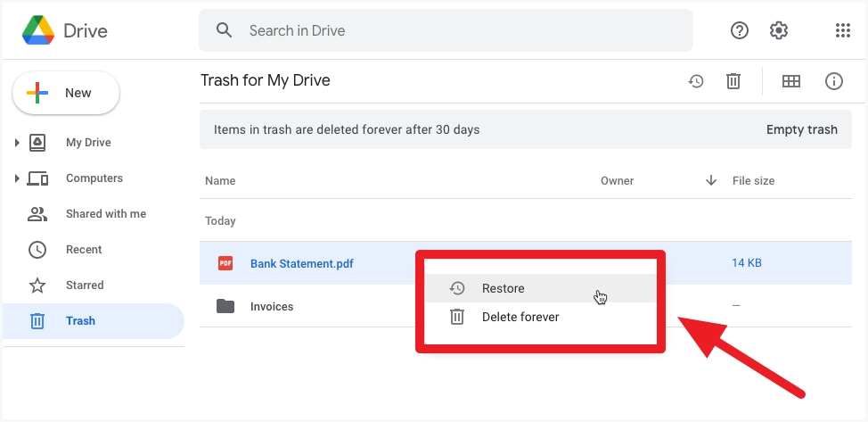Choose Delete forever from context menu
Screen dimensions: 868x422
[x=520, y=317]
